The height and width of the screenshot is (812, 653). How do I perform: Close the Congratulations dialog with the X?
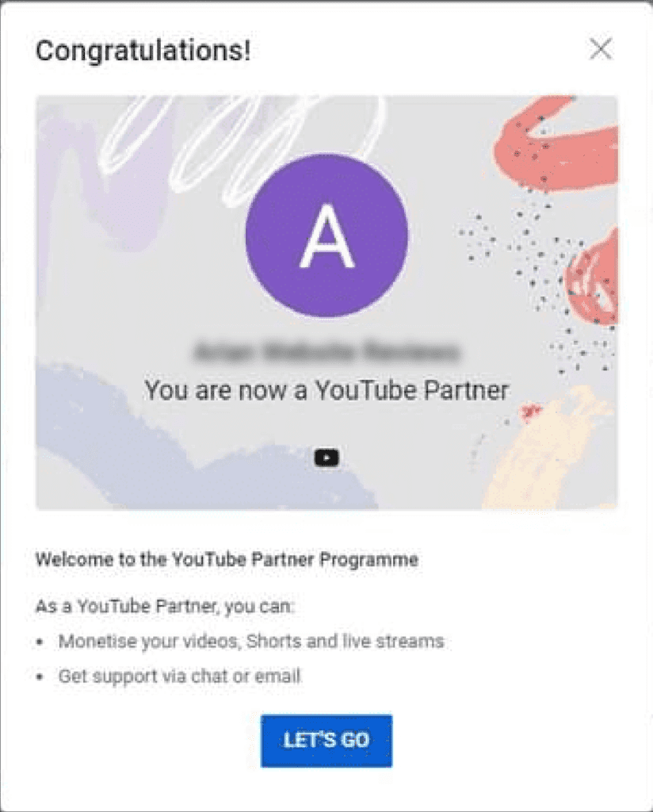(x=601, y=49)
